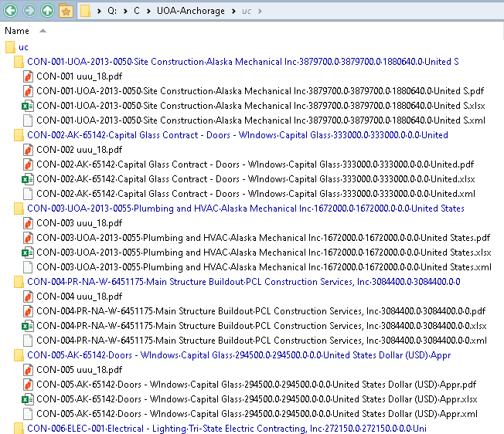The height and width of the screenshot is (434, 504).
Task: Click PDF icon of CON-004 uuu_18.pdf
Action: pos(28,297)
